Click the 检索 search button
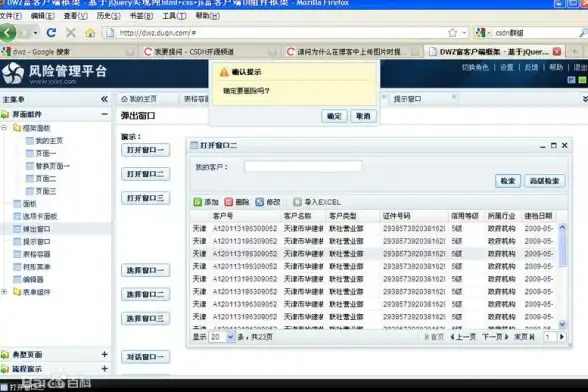This screenshot has height=392, width=588. pyautogui.click(x=508, y=181)
